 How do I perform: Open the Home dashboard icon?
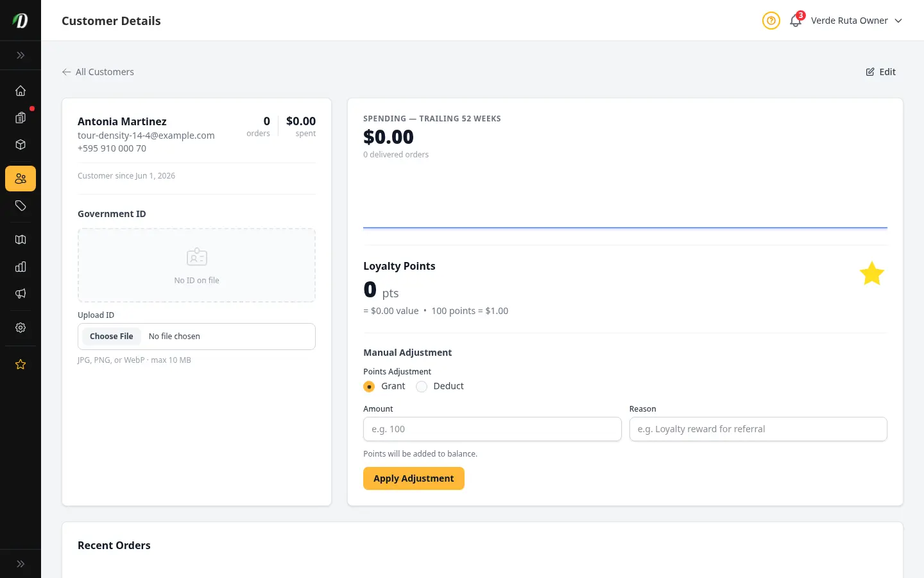pos(21,91)
